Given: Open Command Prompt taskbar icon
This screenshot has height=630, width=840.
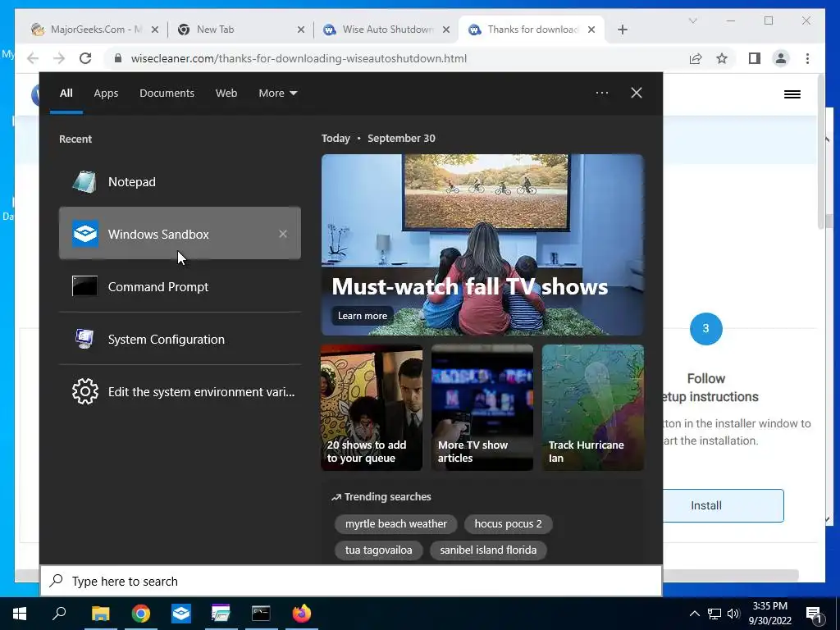Looking at the screenshot, I should pyautogui.click(x=261, y=614).
